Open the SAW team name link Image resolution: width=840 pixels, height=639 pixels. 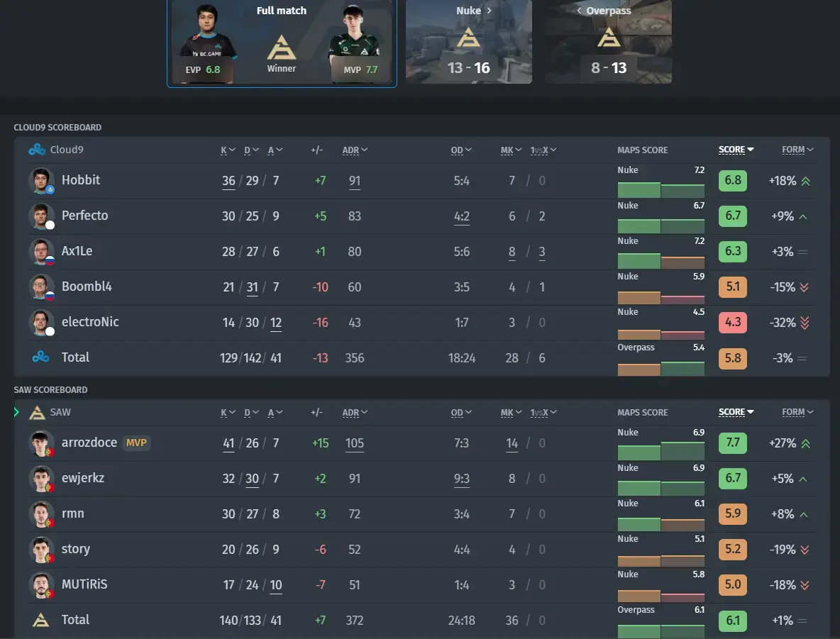tap(60, 412)
